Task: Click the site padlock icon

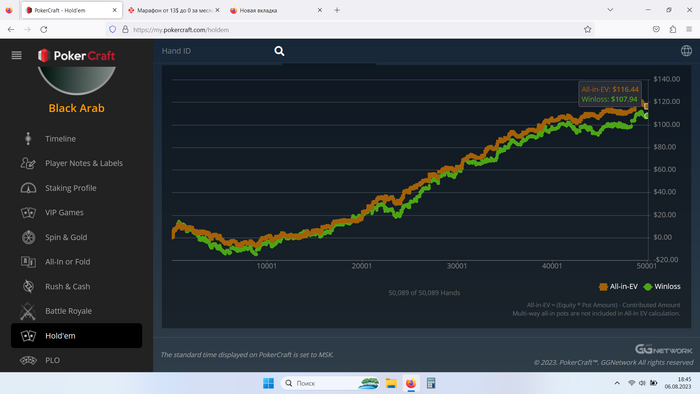Action: tap(125, 29)
